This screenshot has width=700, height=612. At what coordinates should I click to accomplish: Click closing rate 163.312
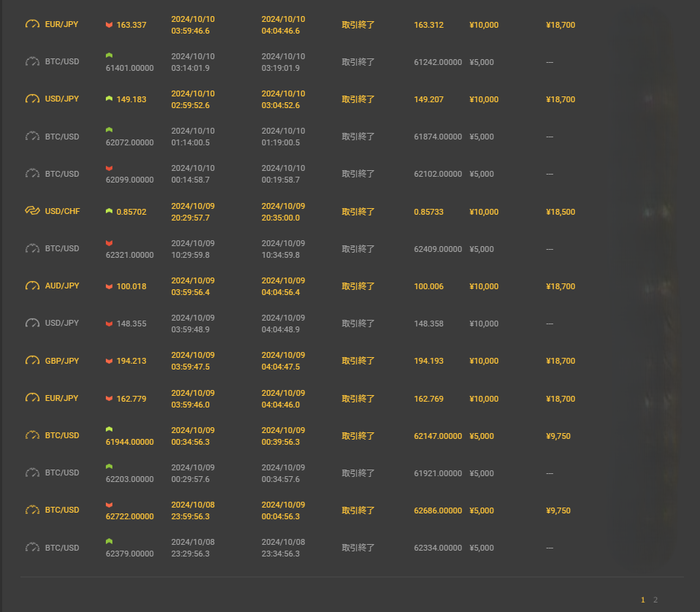pyautogui.click(x=428, y=25)
